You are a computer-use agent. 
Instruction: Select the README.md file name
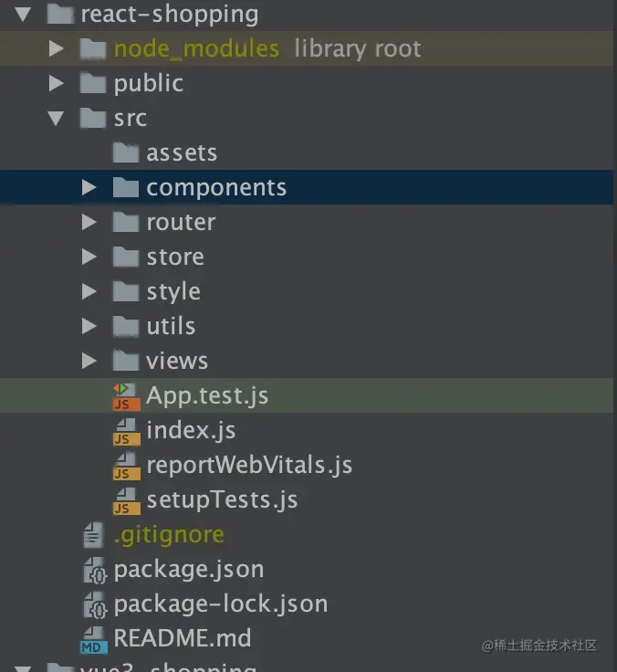point(182,637)
